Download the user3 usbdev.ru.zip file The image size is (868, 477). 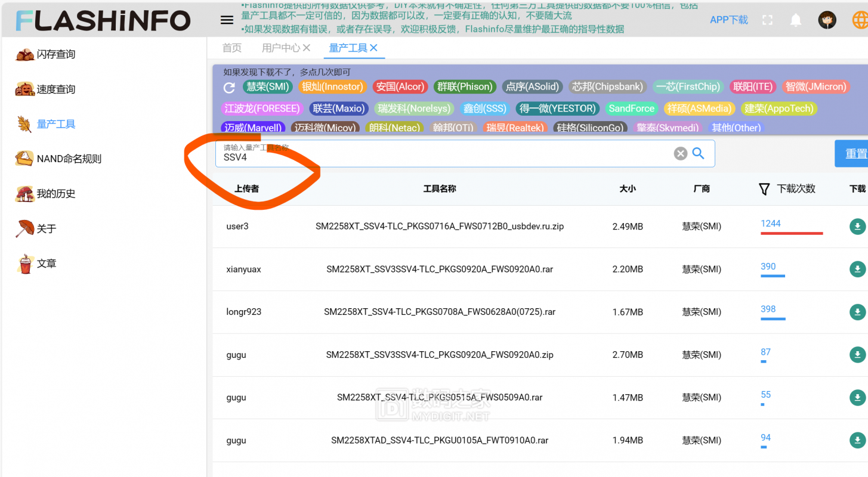[x=857, y=227]
